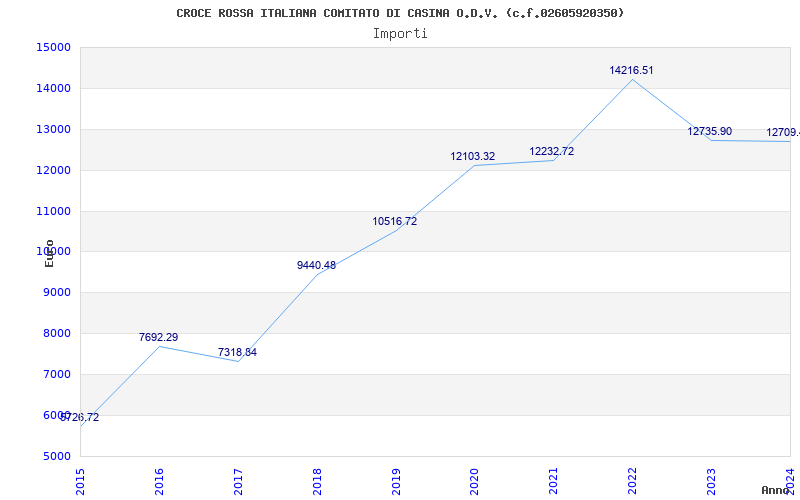Screen dimensions: 800x500
Task: Click the x-axis year 2016
Action: [159, 482]
